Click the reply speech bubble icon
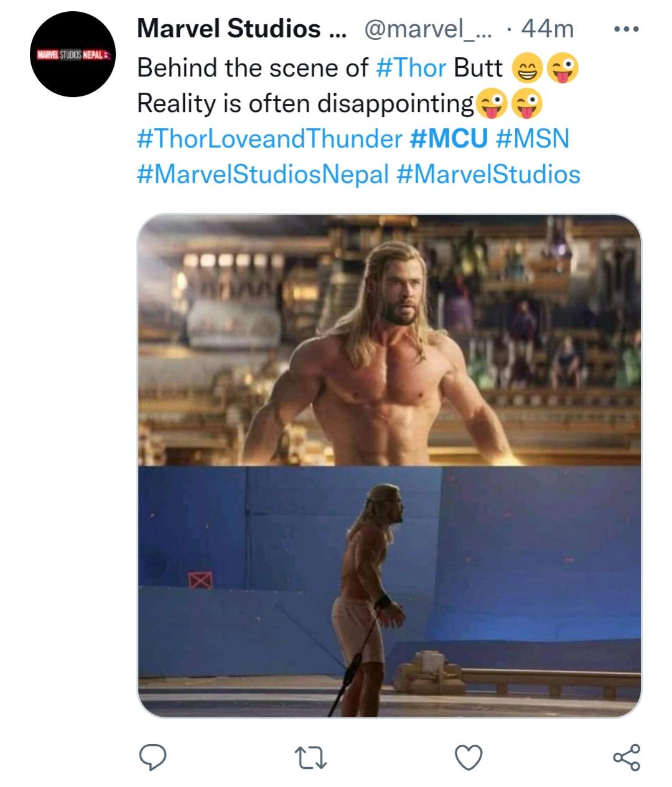This screenshot has height=787, width=672. [152, 757]
